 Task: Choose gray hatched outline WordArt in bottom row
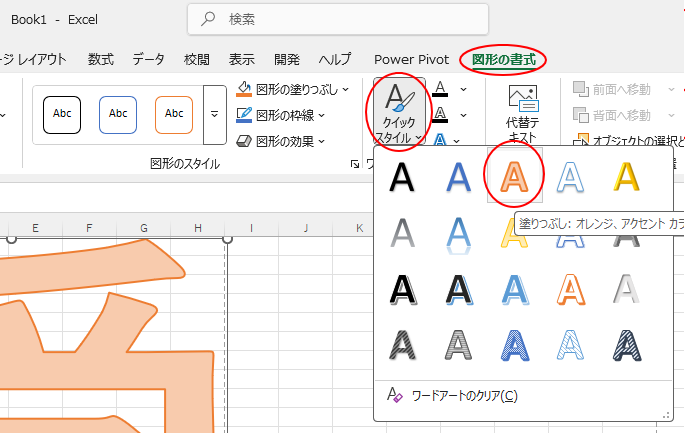coord(458,345)
